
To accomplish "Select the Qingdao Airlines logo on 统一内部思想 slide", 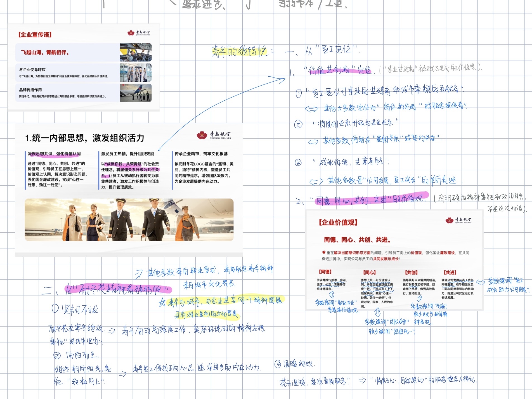I will [214, 135].
